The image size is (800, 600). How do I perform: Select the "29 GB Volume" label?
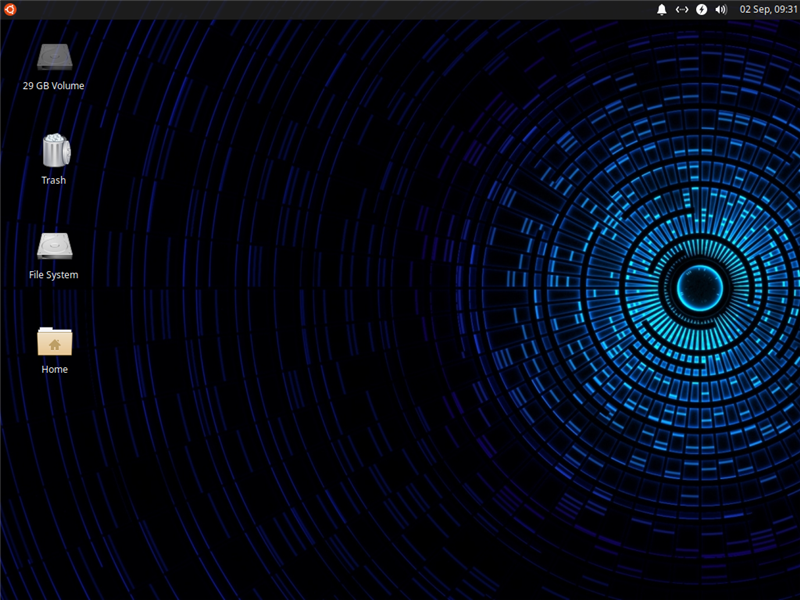pos(54,86)
